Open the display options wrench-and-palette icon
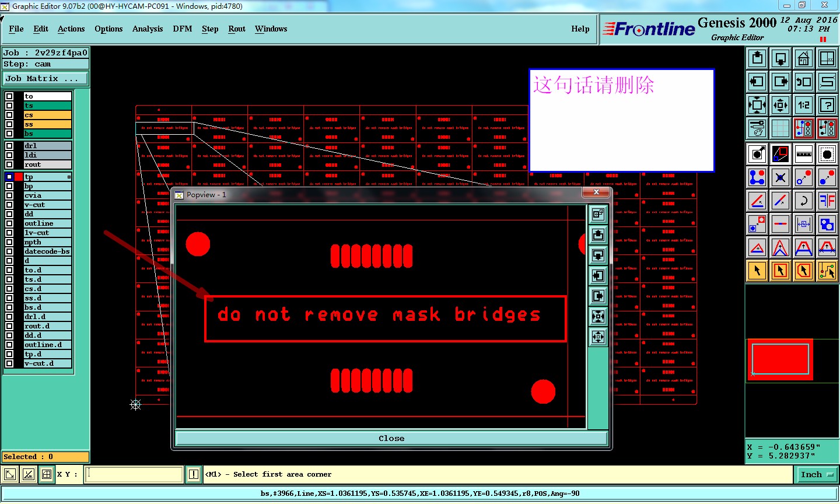840x504 pixels. click(757, 128)
